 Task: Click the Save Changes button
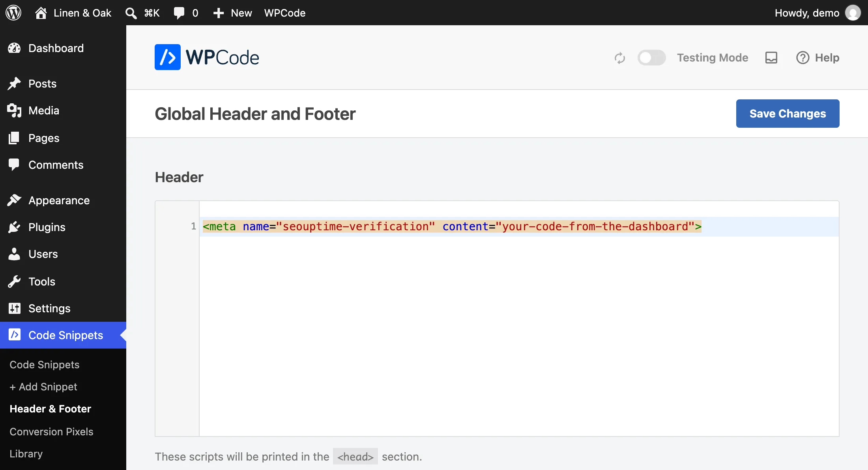(x=788, y=114)
